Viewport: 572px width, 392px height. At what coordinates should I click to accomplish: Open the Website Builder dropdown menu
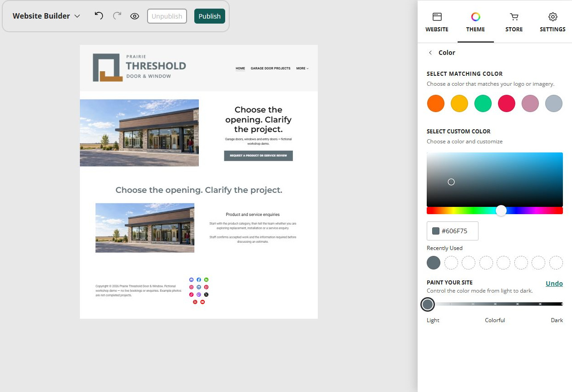coord(46,16)
